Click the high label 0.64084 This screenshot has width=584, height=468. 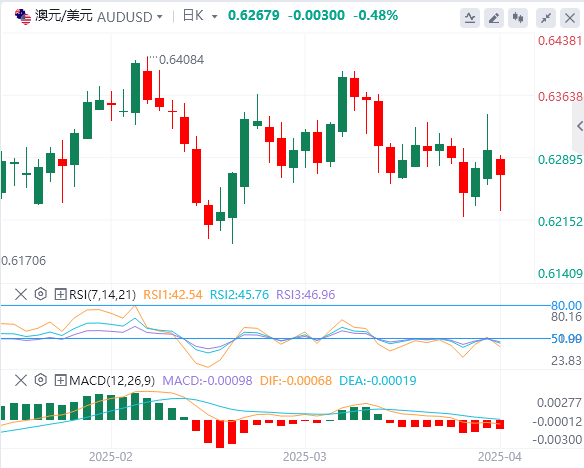pyautogui.click(x=181, y=60)
